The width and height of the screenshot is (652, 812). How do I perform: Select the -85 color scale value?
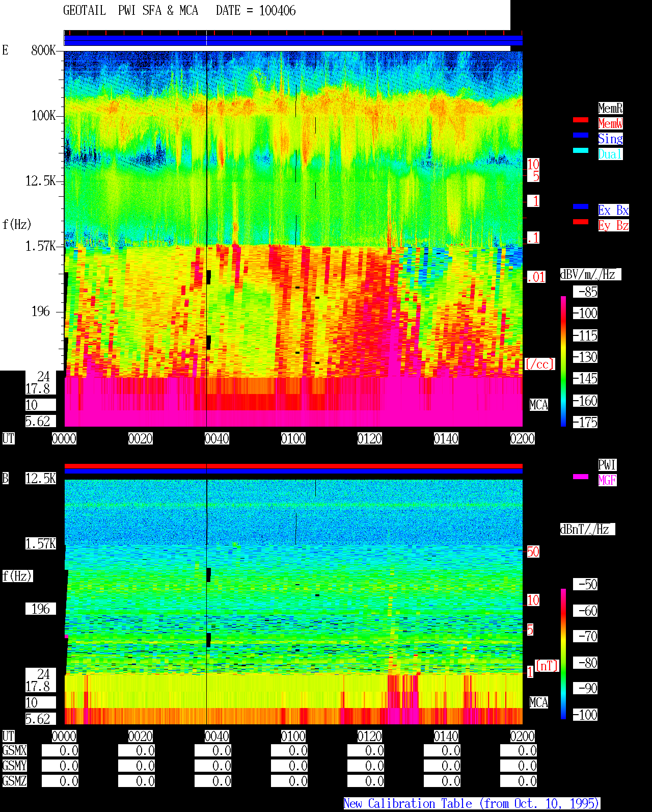pyautogui.click(x=586, y=292)
